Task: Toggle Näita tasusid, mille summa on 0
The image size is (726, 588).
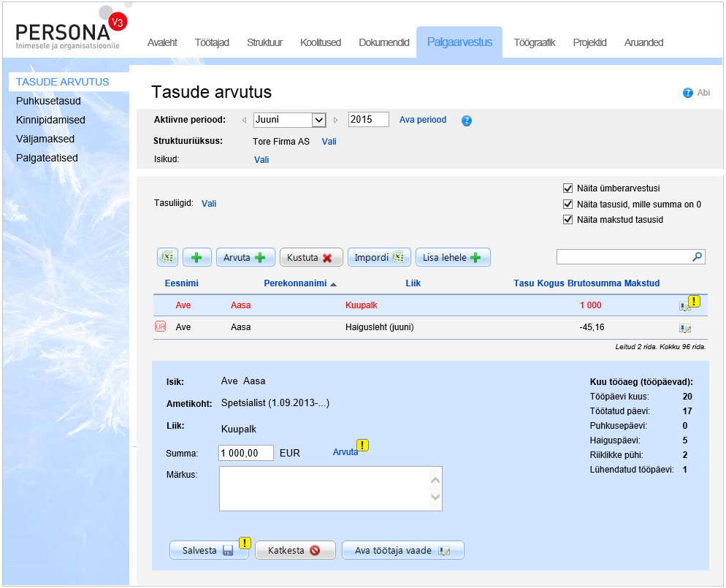Action: coord(568,205)
